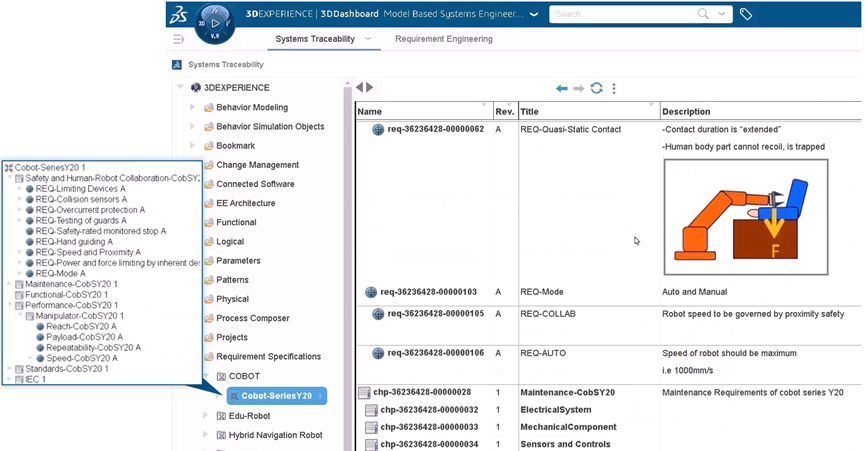The height and width of the screenshot is (451, 865).
Task: Collapse the 3DEXPERIENCE root node
Action: tap(180, 88)
